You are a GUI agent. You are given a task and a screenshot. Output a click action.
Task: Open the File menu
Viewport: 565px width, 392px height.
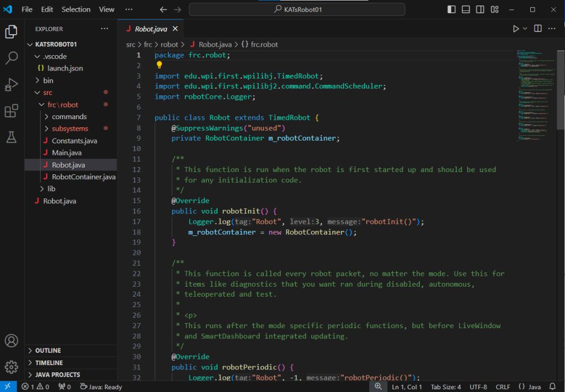27,10
